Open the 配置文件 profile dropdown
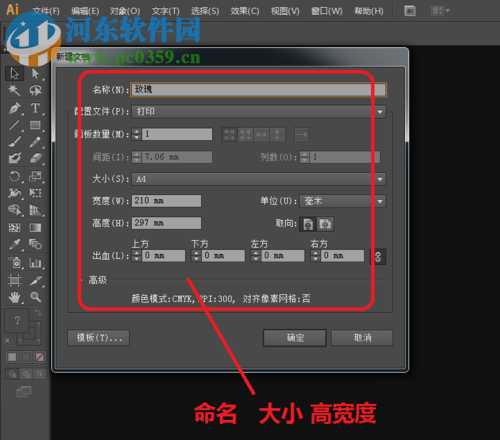Screen dimensions: 500x440 (258, 111)
